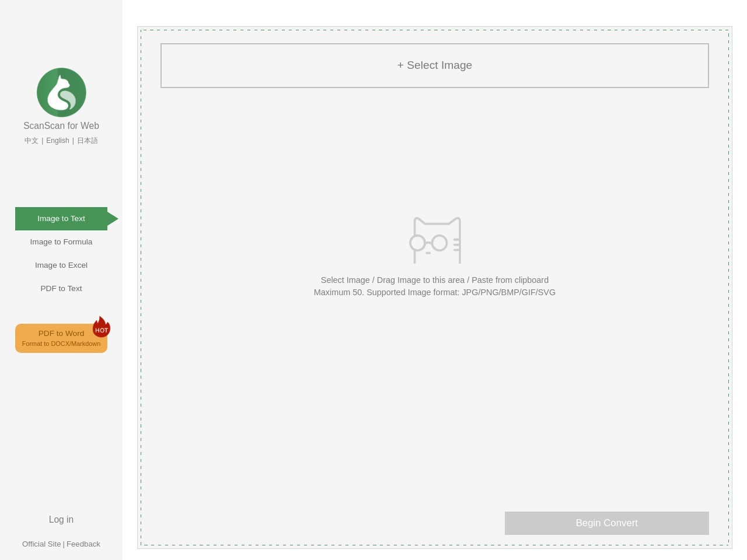Open the Feedback link
The width and height of the screenshot is (747, 560).
click(83, 544)
